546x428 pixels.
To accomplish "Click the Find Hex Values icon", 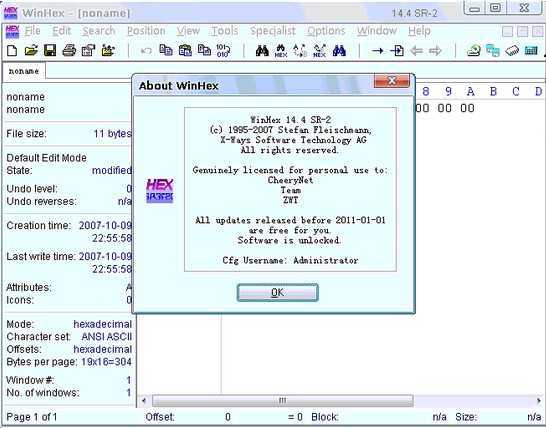I will (281, 51).
